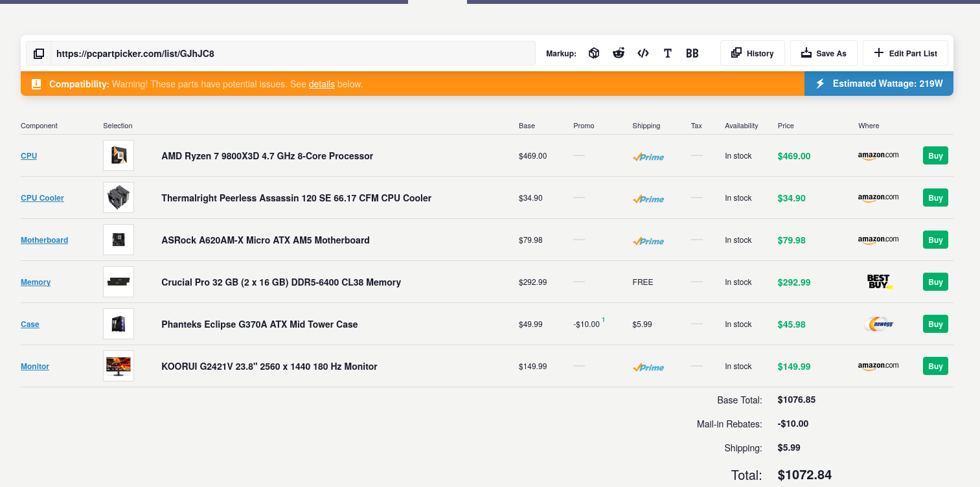This screenshot has width=980, height=487.
Task: Click the -$10.00 promo in the Case row
Action: point(587,324)
